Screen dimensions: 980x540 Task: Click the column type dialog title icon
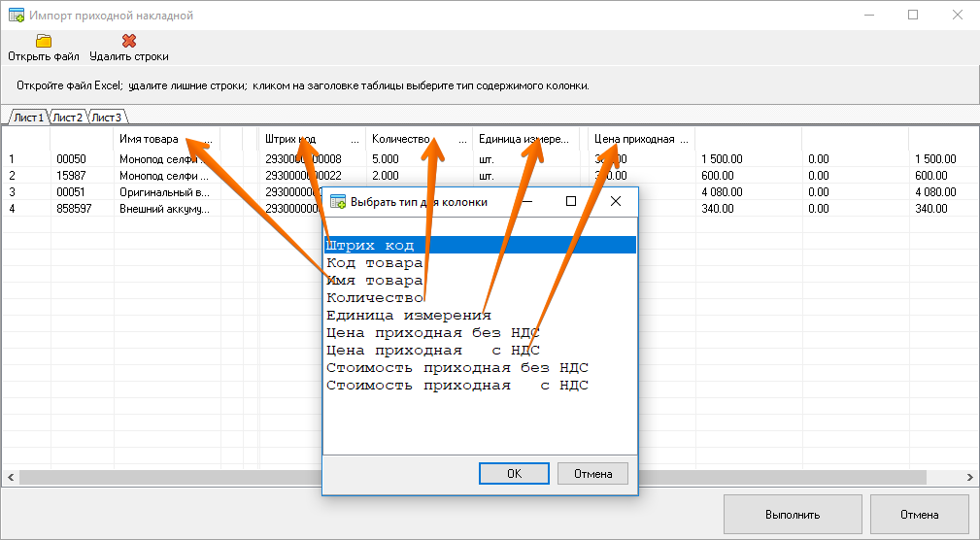337,202
